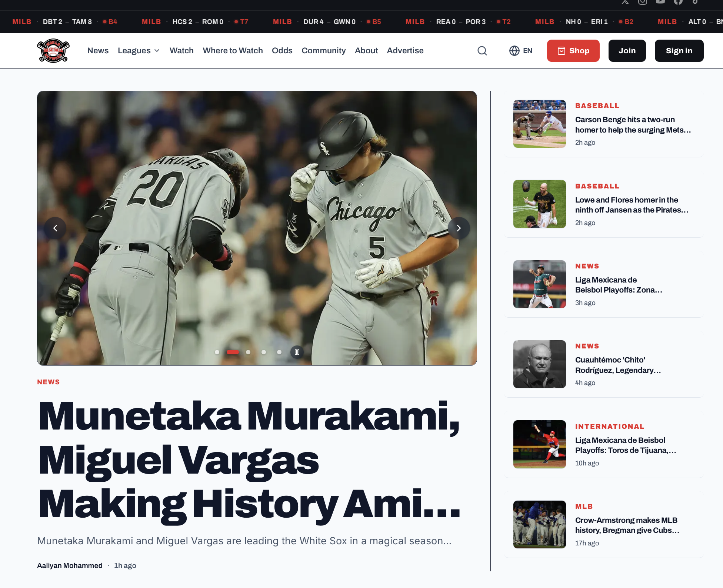Open the Facebook social icon

pyautogui.click(x=678, y=1)
